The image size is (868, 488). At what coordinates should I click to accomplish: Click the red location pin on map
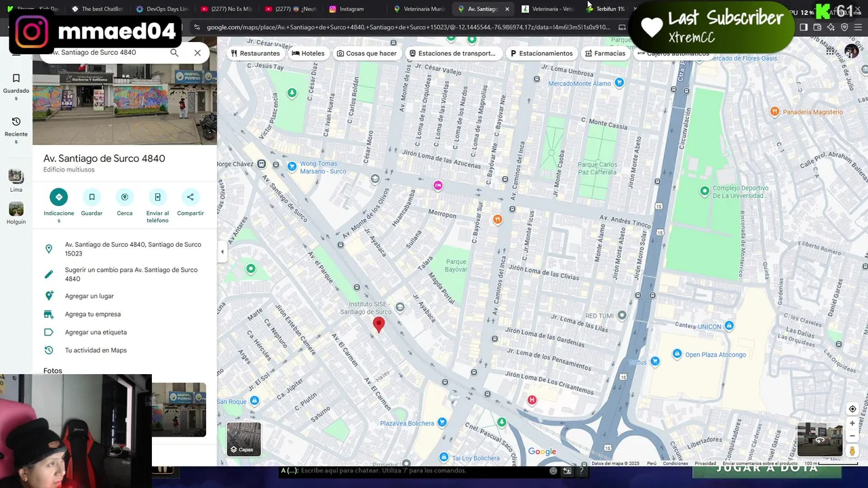click(x=379, y=325)
